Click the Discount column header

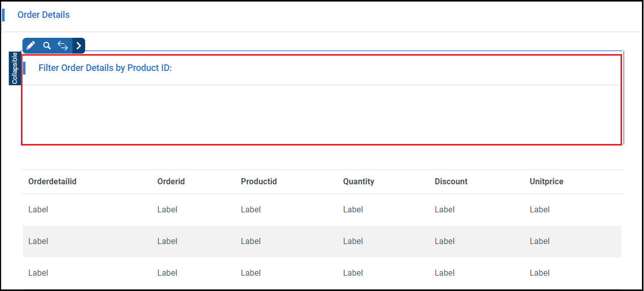pyautogui.click(x=451, y=181)
